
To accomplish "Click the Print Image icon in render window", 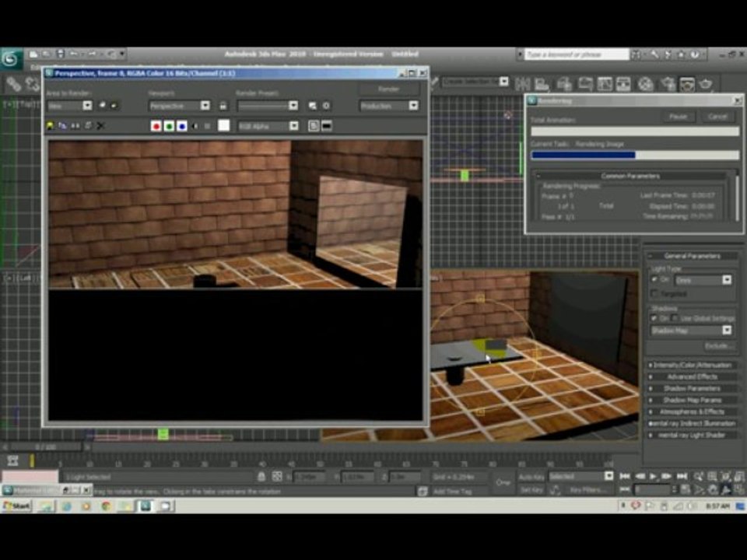I will coord(88,126).
